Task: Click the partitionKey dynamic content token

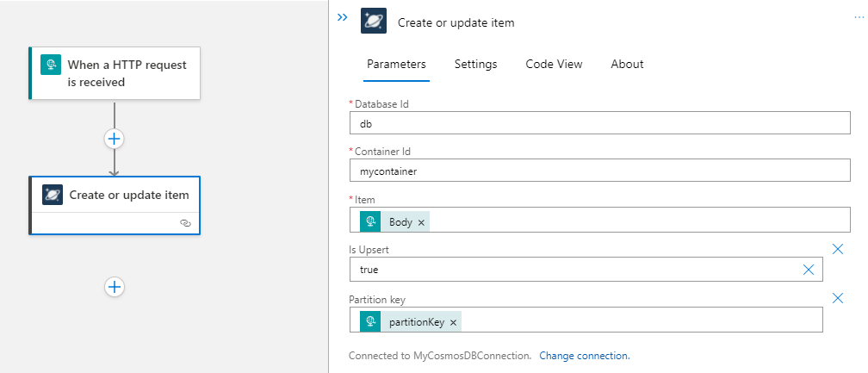Action: pyautogui.click(x=411, y=321)
